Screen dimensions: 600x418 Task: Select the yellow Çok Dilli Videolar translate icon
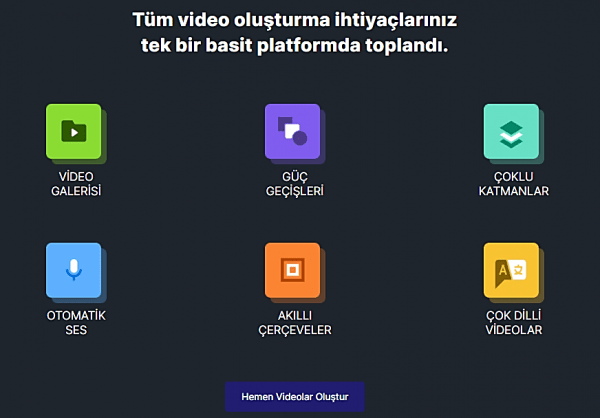pos(512,270)
